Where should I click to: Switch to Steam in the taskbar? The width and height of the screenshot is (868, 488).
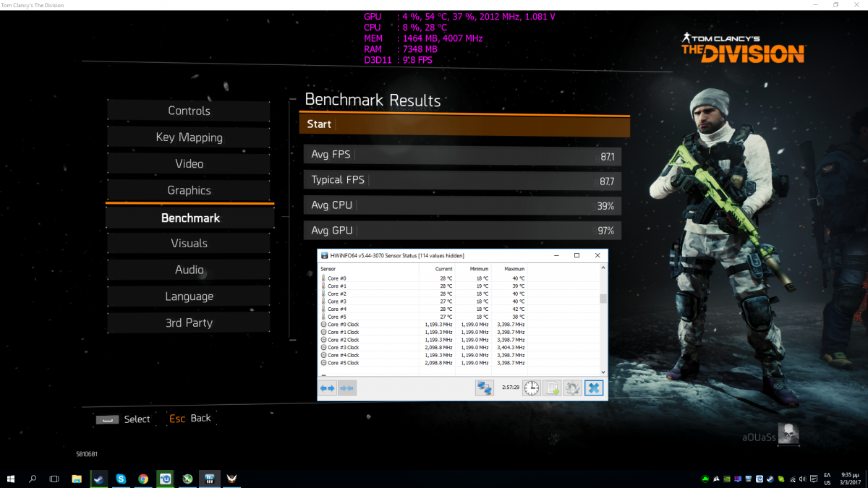[x=98, y=479]
